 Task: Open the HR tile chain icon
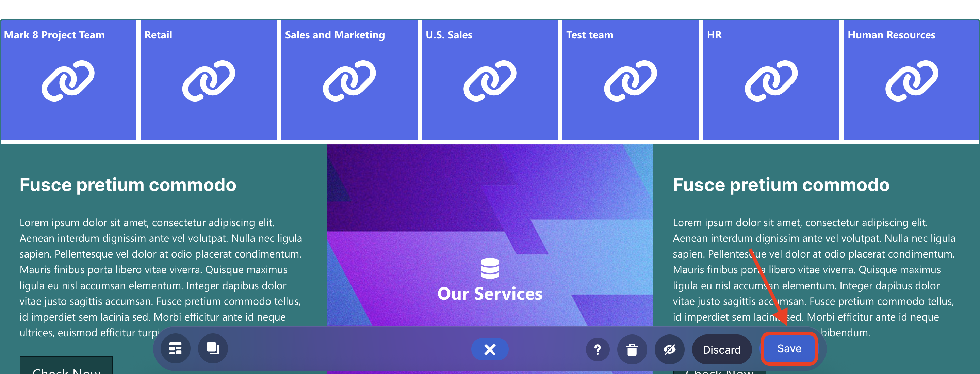[771, 81]
